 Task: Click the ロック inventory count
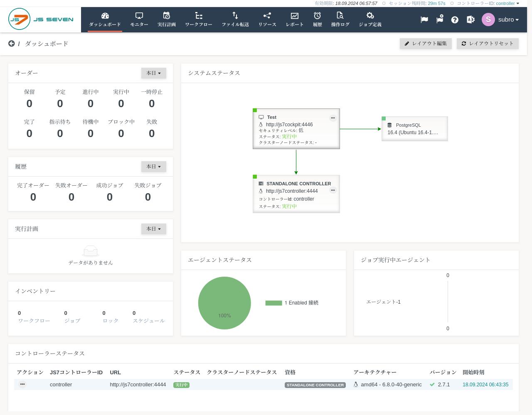point(104,313)
